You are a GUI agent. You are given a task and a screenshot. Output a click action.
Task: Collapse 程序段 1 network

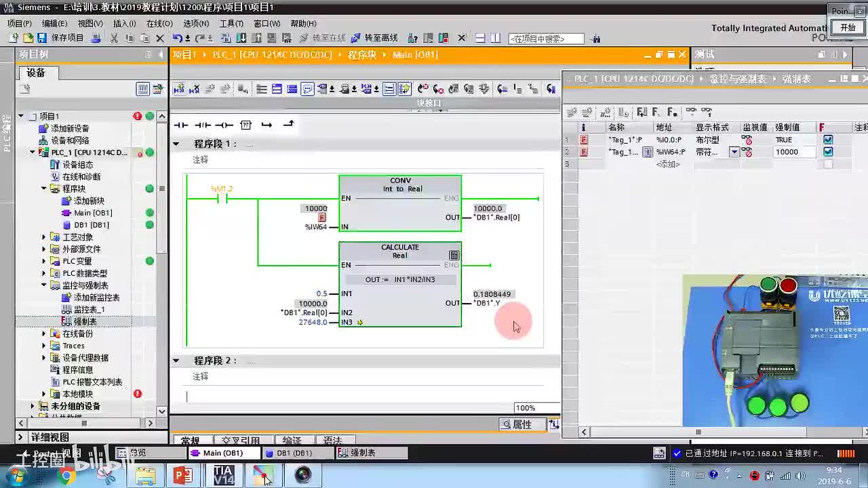pyautogui.click(x=176, y=144)
